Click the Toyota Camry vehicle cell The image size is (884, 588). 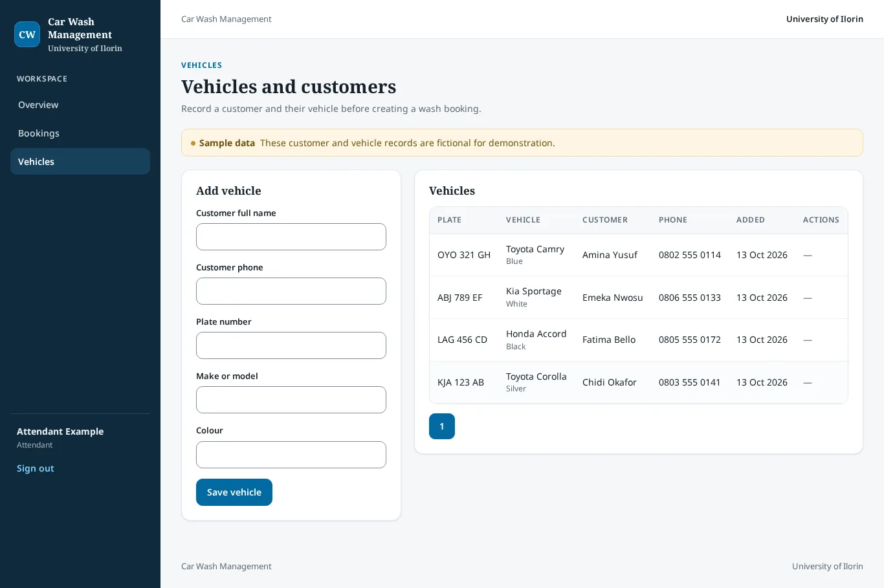point(535,255)
